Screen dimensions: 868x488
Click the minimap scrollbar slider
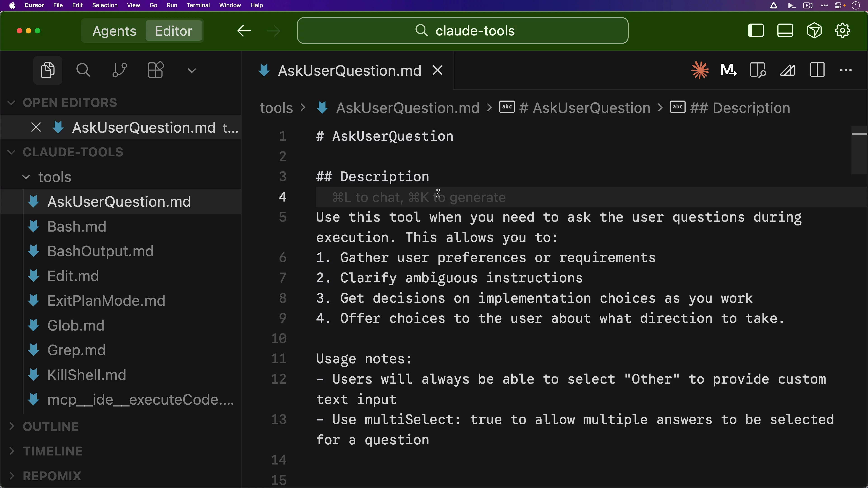point(859,150)
